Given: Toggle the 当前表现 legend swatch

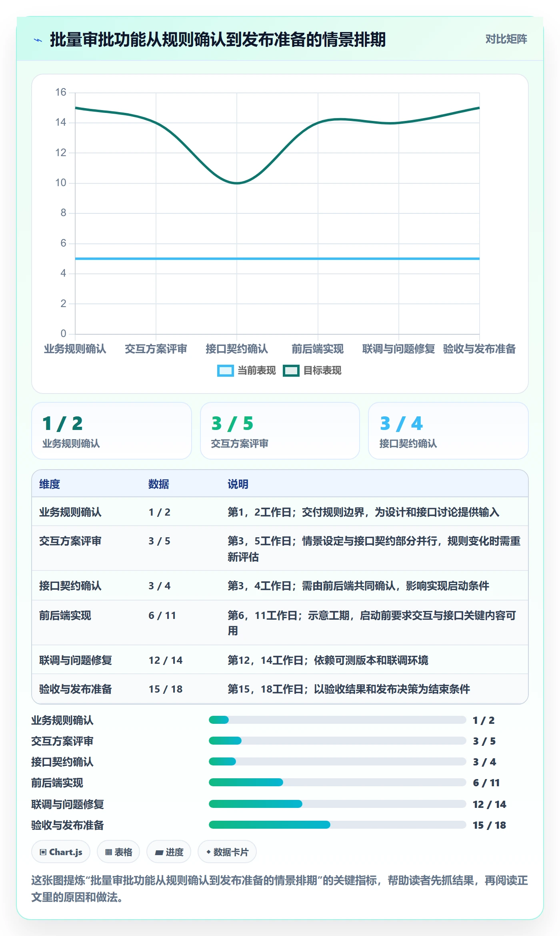Looking at the screenshot, I should click(225, 371).
